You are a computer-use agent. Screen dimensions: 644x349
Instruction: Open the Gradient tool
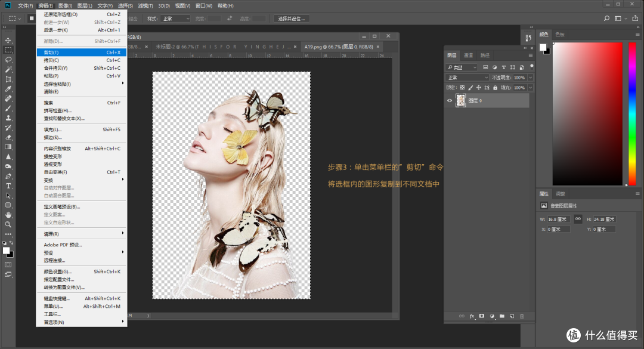point(8,147)
